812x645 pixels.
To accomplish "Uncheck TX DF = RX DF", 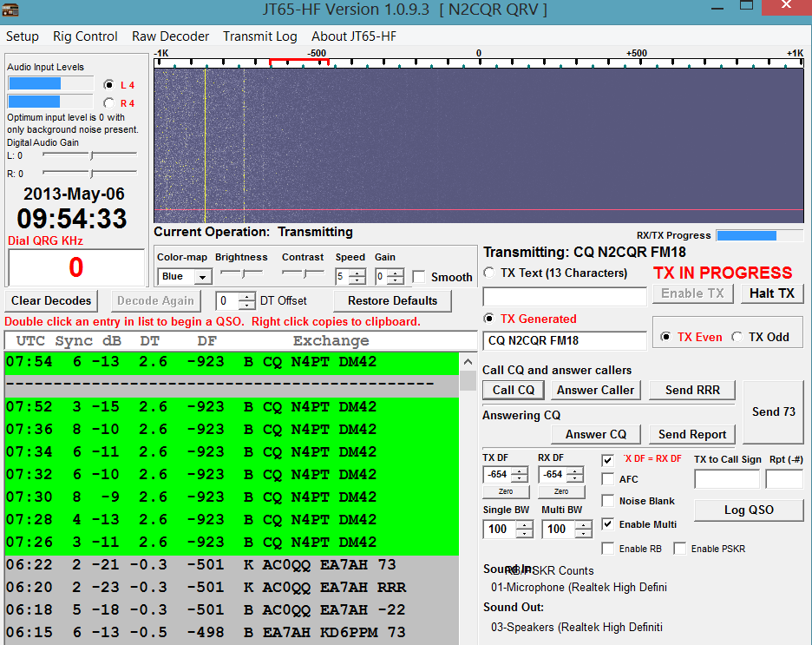I will coord(608,461).
